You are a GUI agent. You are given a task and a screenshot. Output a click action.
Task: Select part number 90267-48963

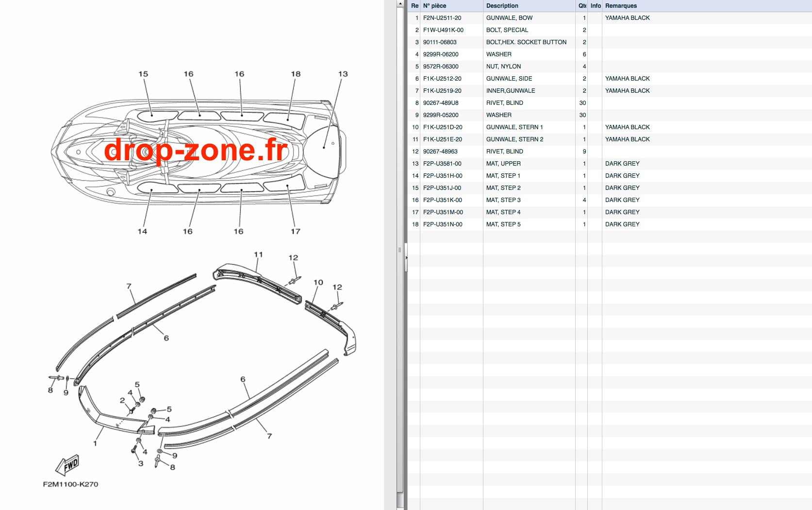coord(440,152)
